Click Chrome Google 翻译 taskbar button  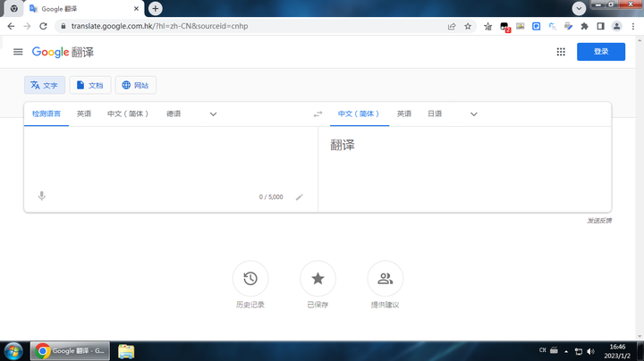pos(71,351)
